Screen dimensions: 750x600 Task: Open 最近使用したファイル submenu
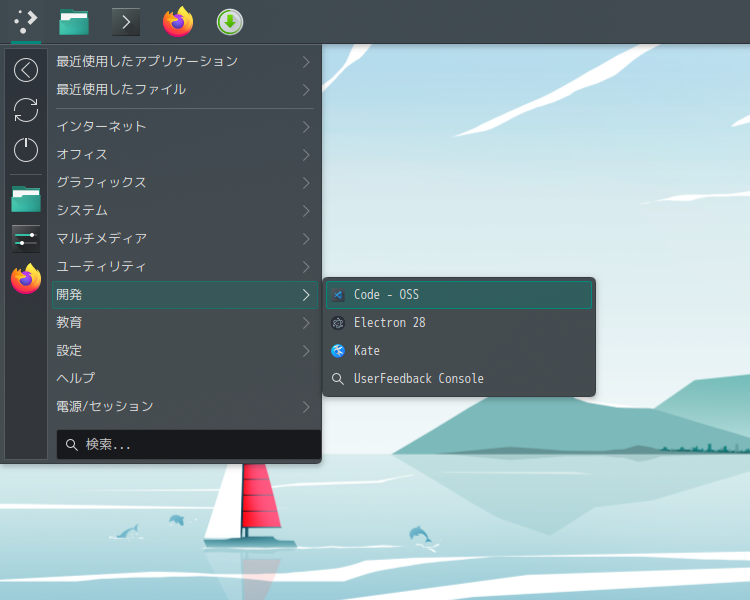point(184,89)
